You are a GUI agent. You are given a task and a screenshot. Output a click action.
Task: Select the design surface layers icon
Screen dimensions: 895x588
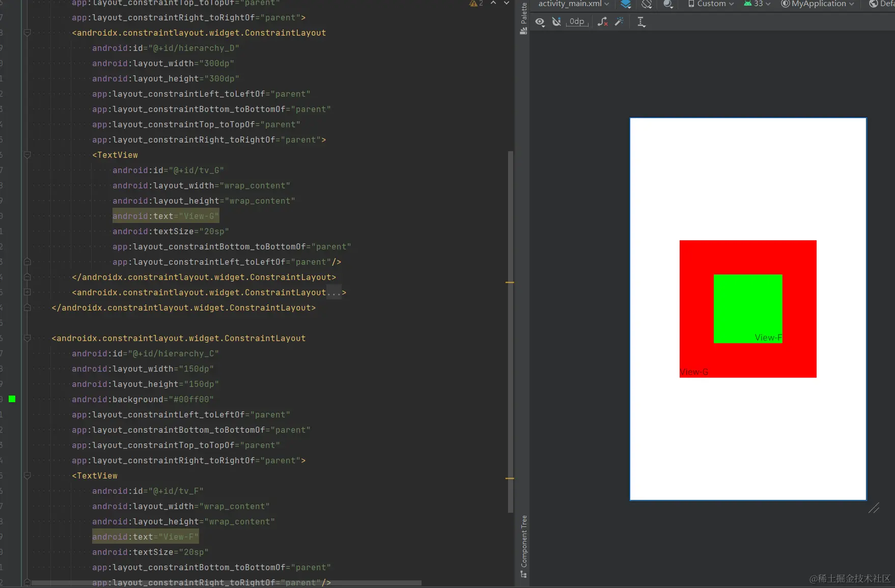pyautogui.click(x=626, y=4)
